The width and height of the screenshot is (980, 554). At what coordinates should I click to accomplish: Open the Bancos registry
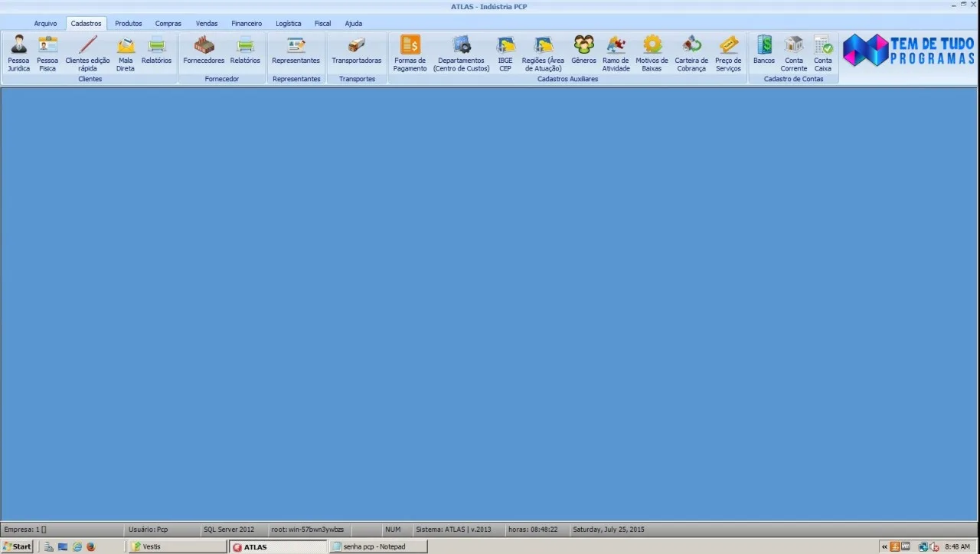point(764,50)
